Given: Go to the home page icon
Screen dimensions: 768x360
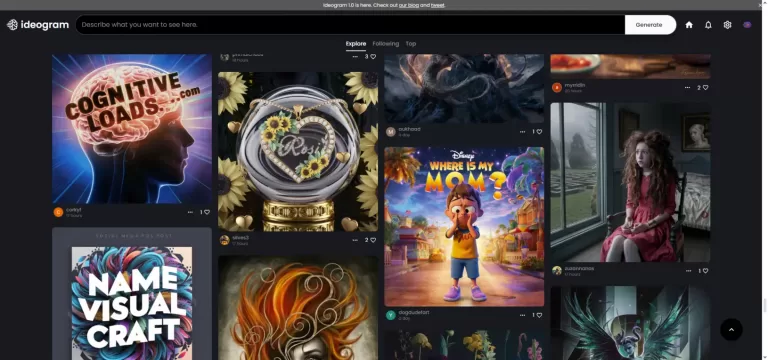Looking at the screenshot, I should tap(689, 25).
